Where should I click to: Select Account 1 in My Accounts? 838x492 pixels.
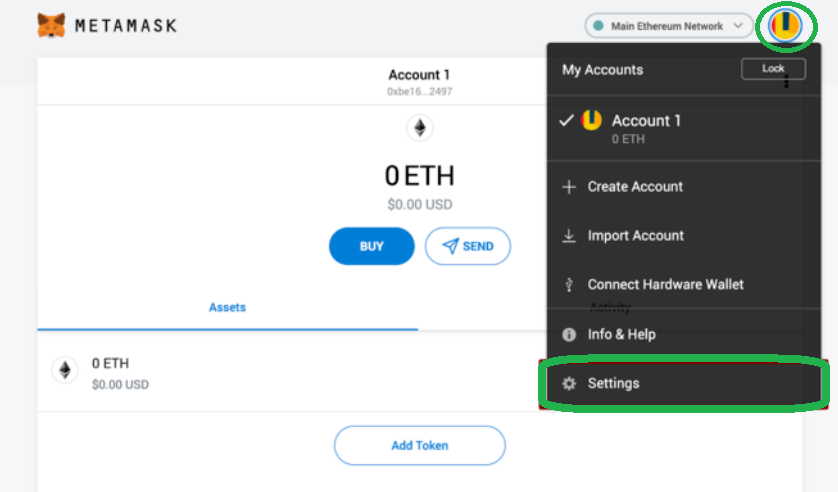point(684,128)
